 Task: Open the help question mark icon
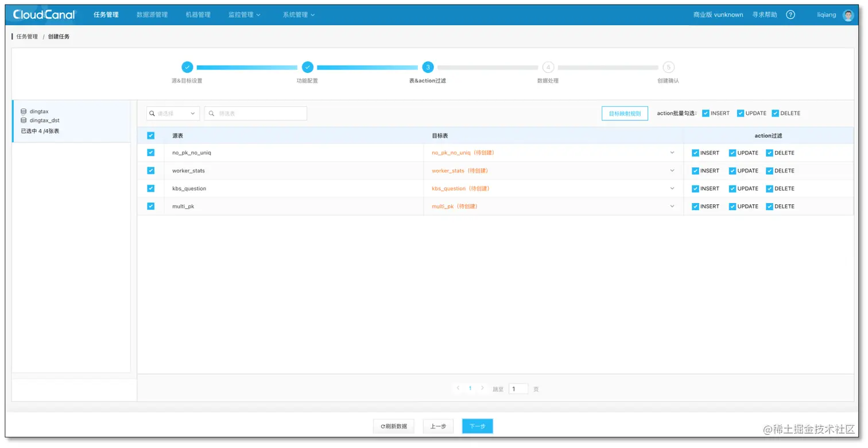790,15
